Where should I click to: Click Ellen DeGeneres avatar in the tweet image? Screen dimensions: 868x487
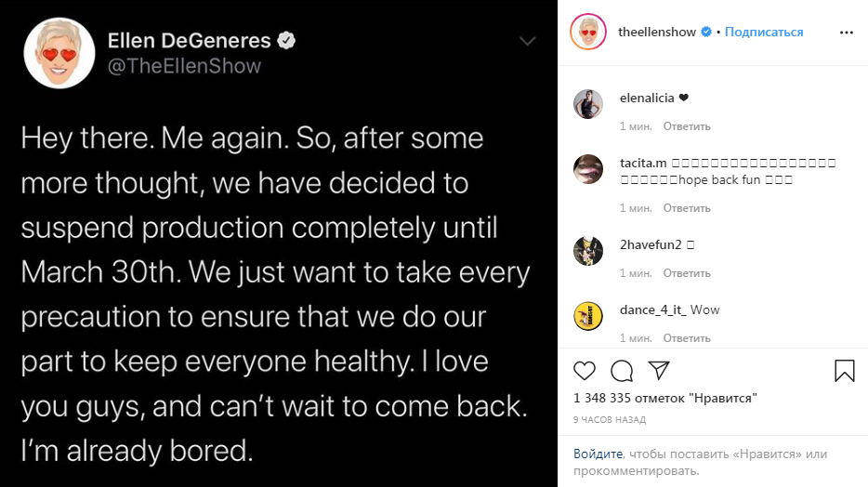(59, 53)
